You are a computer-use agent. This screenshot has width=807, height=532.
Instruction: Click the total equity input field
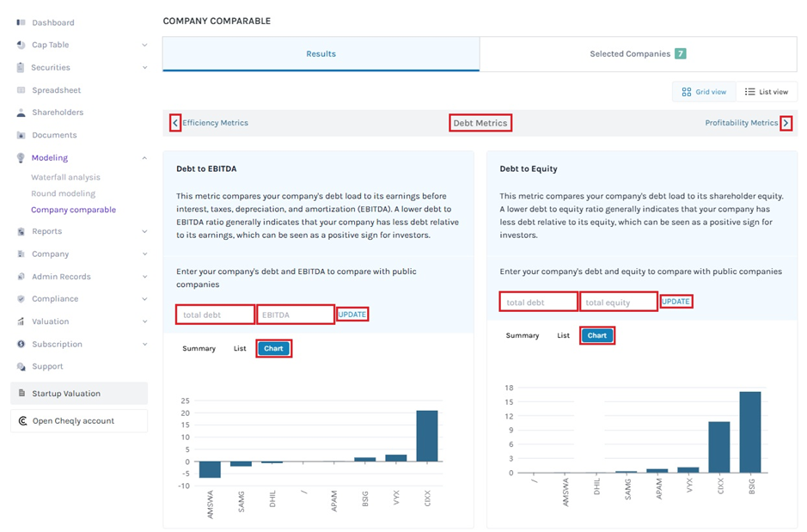[x=619, y=303]
